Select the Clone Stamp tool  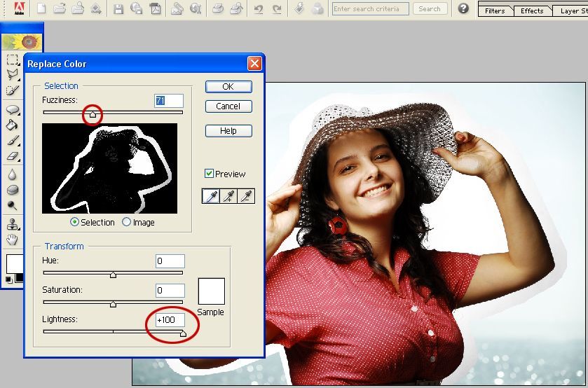(x=13, y=224)
